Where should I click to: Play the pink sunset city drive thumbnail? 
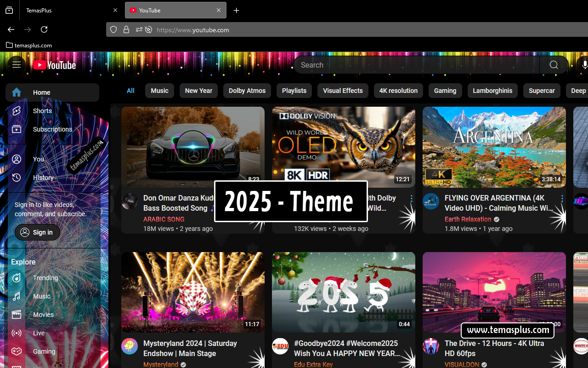(x=494, y=292)
